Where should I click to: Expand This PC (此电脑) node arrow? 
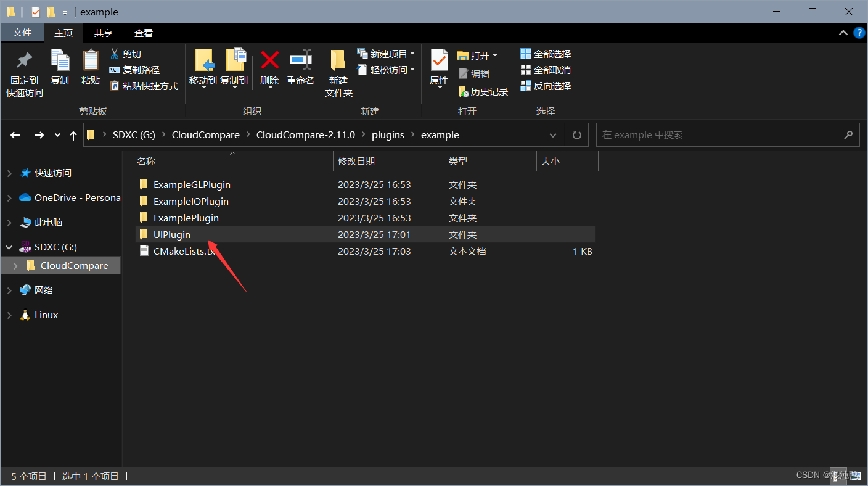(x=9, y=223)
